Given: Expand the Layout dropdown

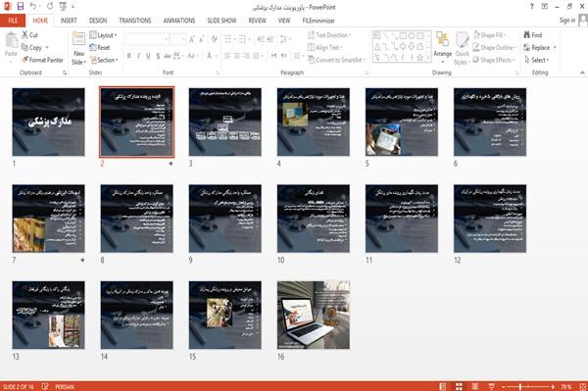Looking at the screenshot, I should (104, 35).
